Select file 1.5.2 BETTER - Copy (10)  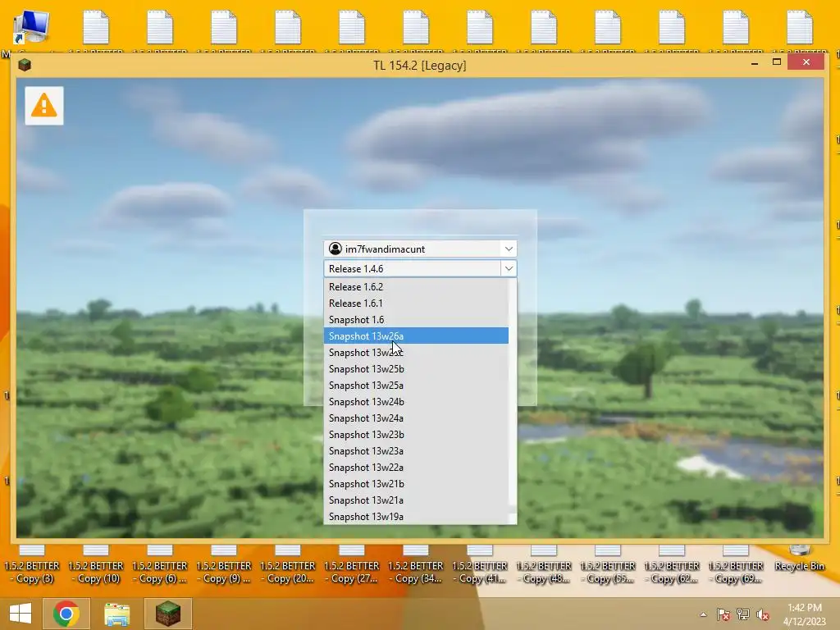tap(97, 565)
